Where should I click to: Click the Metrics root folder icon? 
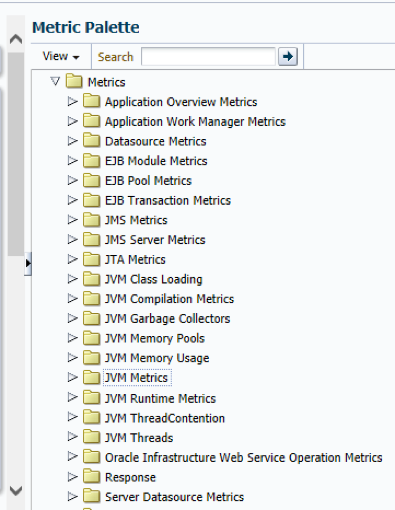coord(74,81)
